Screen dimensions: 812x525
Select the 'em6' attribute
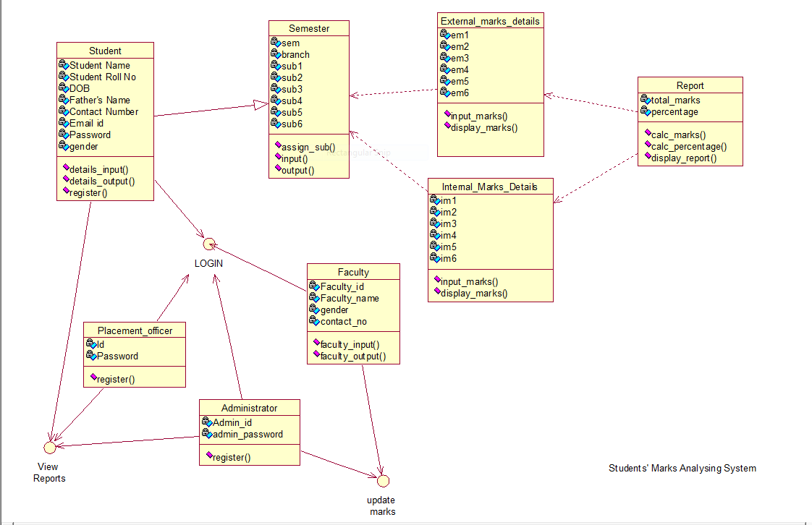click(x=460, y=93)
